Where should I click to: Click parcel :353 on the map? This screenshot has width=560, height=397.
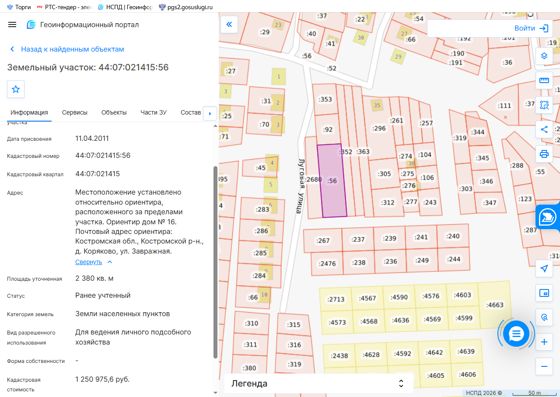pos(325,99)
